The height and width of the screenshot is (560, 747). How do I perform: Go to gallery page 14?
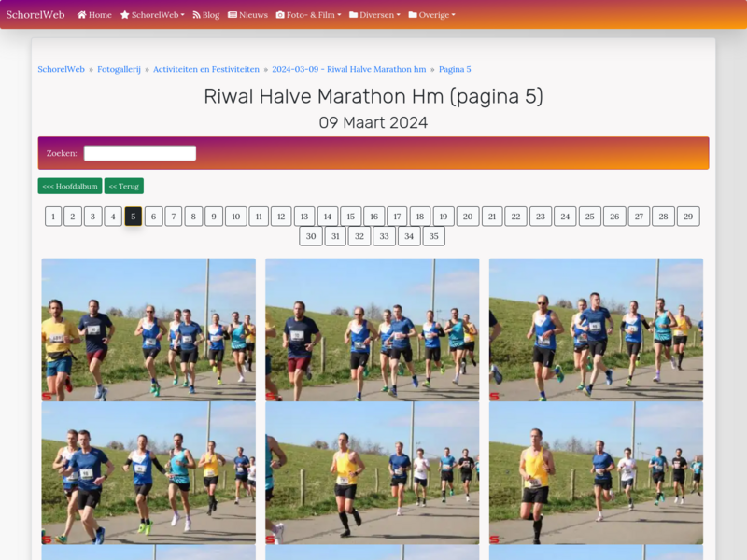click(328, 217)
